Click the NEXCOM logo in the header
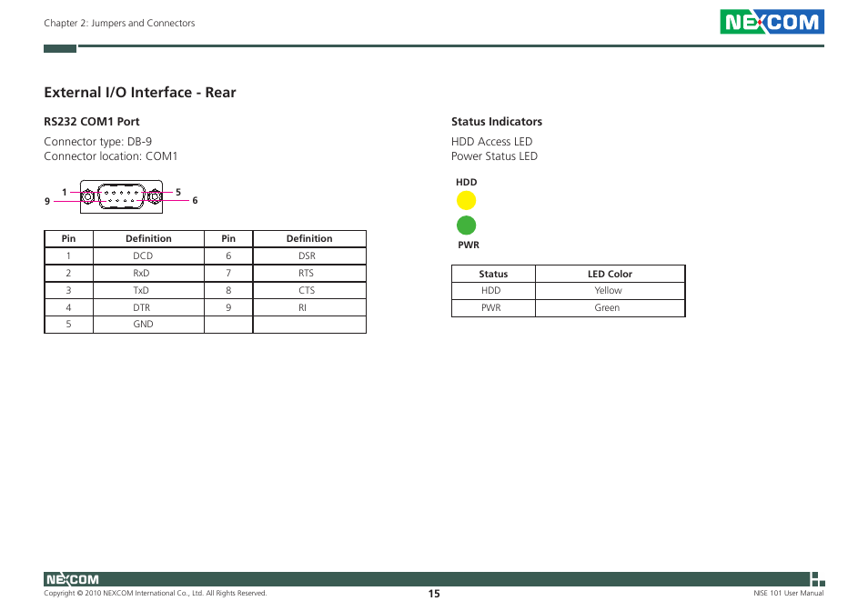The height and width of the screenshot is (611, 868). [772, 22]
